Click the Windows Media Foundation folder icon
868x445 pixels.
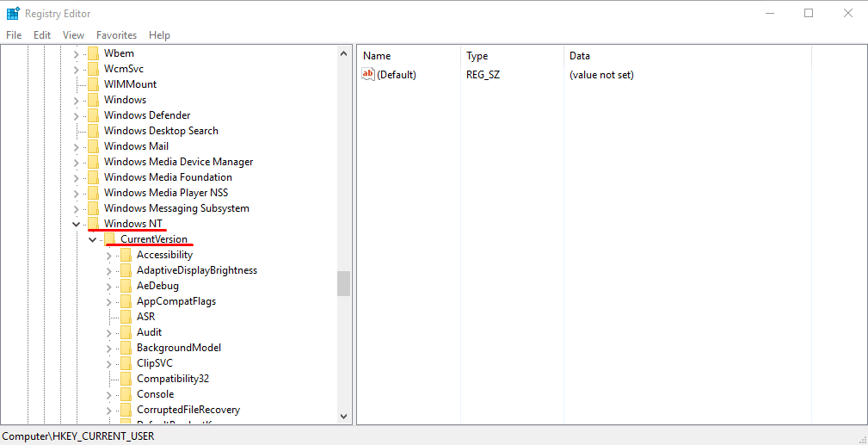click(94, 177)
